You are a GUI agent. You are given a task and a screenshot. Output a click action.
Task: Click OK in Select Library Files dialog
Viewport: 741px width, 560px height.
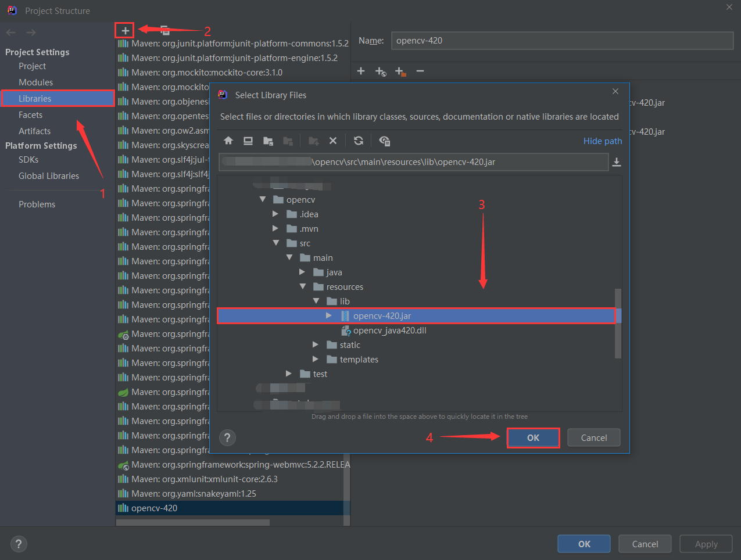pos(534,438)
